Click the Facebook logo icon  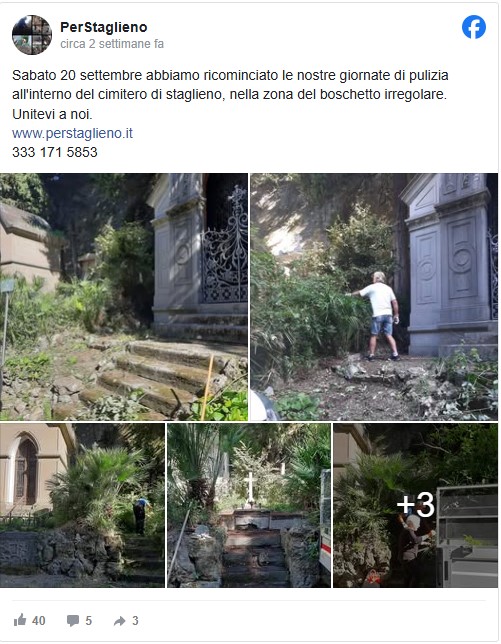[x=473, y=27]
